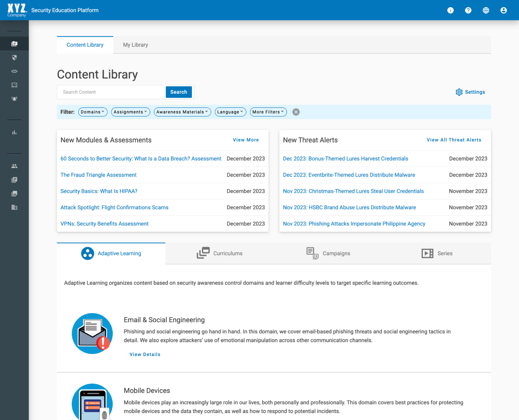Open the user account profile icon
519x420 pixels.
click(503, 10)
